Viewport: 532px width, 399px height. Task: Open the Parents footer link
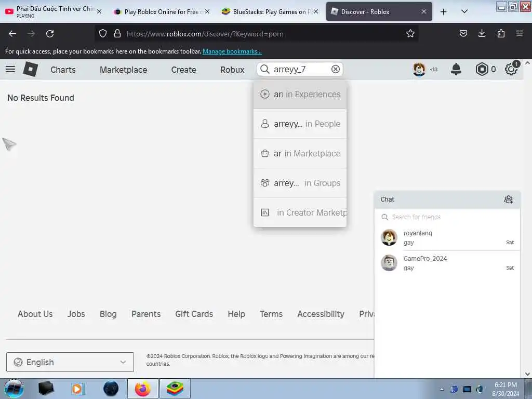[x=146, y=314]
